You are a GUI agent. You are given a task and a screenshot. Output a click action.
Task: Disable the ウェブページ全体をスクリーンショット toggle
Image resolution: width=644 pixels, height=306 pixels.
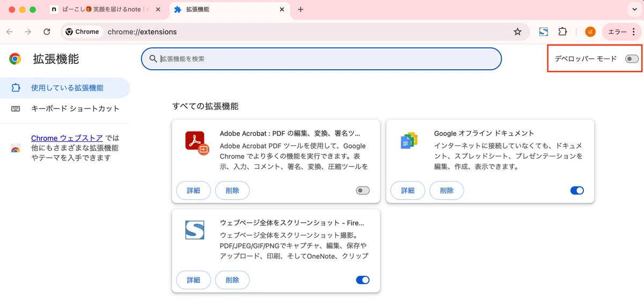pos(363,280)
